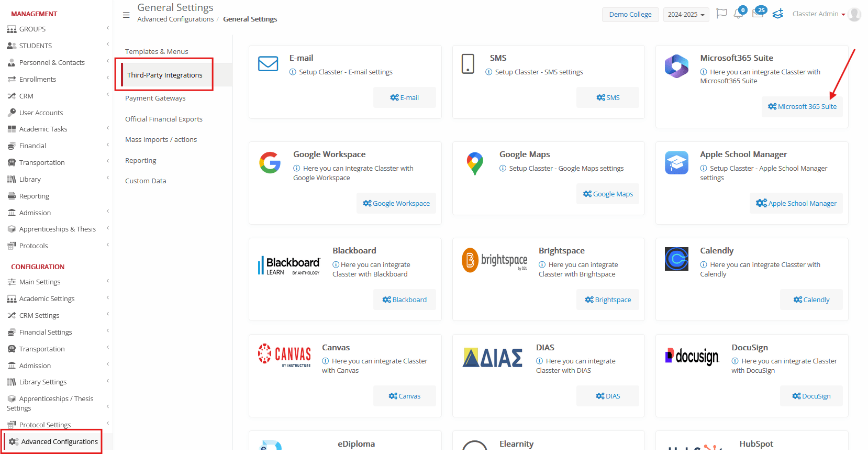Click the Brightspace settings button
The width and height of the screenshot is (868, 454).
pos(607,300)
